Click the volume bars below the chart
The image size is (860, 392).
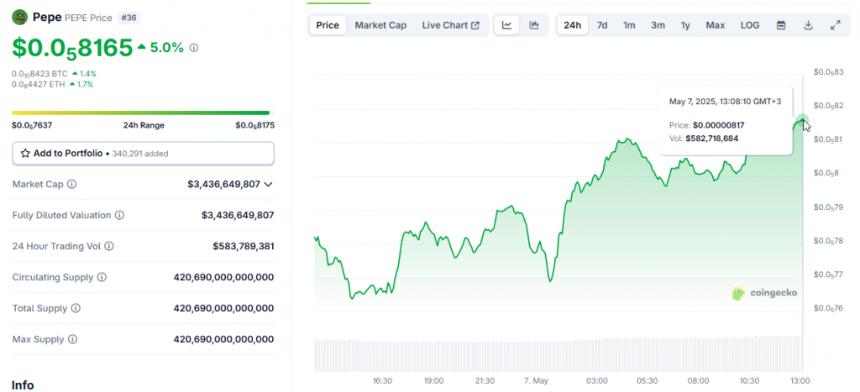[558, 355]
